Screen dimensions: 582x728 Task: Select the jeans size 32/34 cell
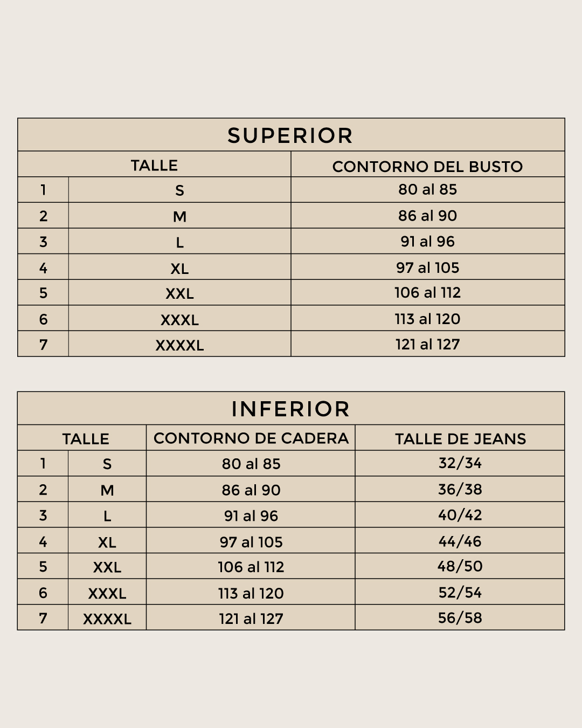[460, 463]
